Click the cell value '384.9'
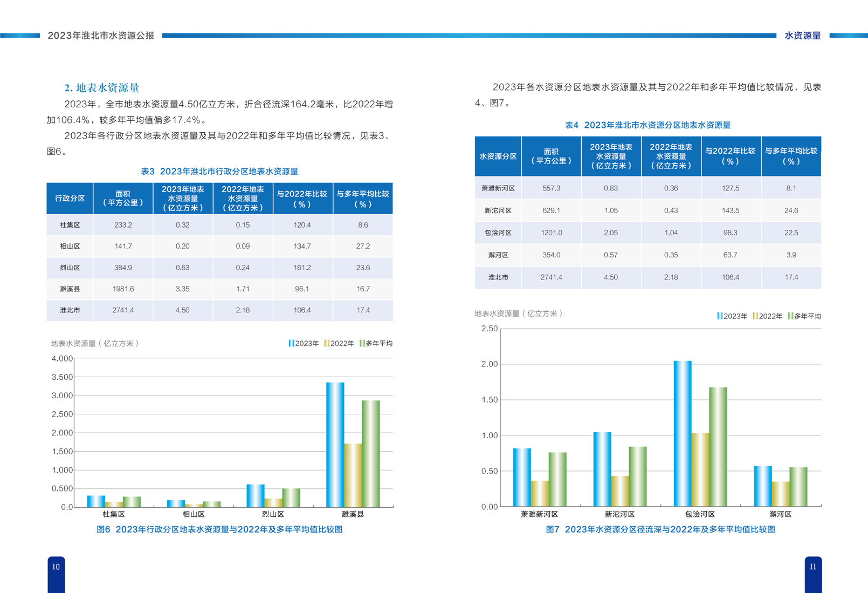The width and height of the screenshot is (868, 593). click(123, 268)
